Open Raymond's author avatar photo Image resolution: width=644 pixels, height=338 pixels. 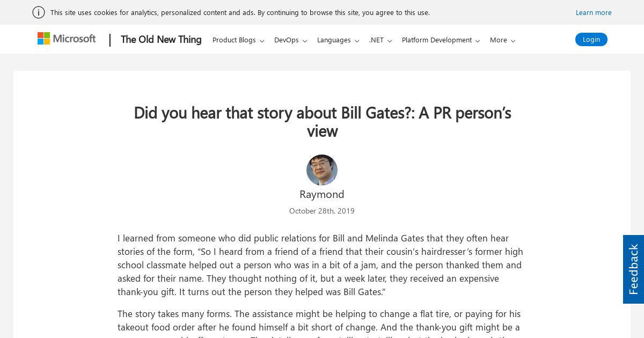coord(322,170)
